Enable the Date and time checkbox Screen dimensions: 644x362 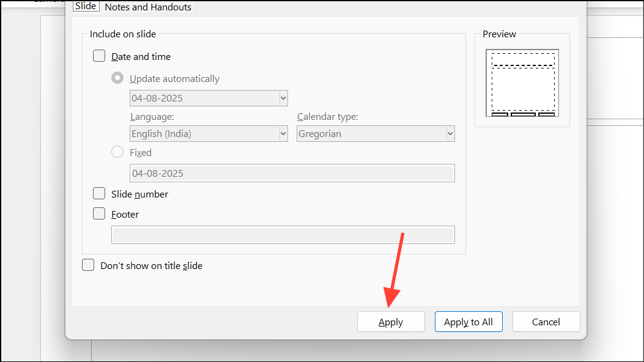coord(99,56)
